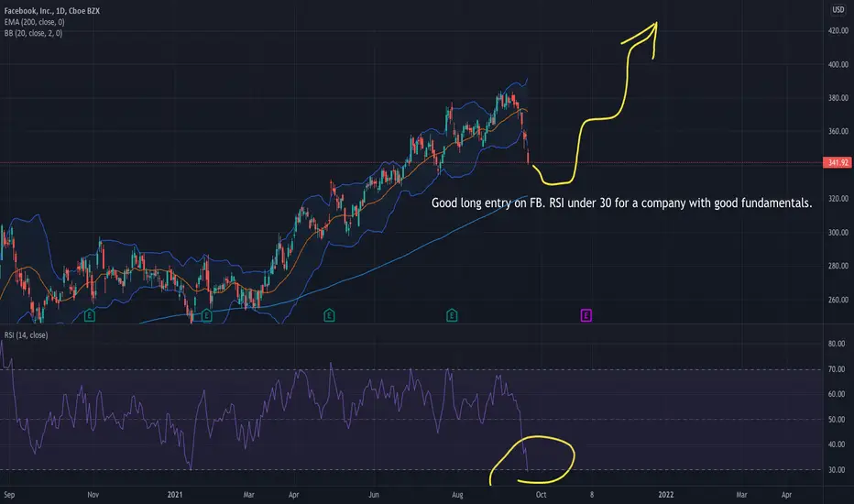Screen dimensions: 854x504
Task: Click the 360.00 price axis label
Action: tap(838, 131)
